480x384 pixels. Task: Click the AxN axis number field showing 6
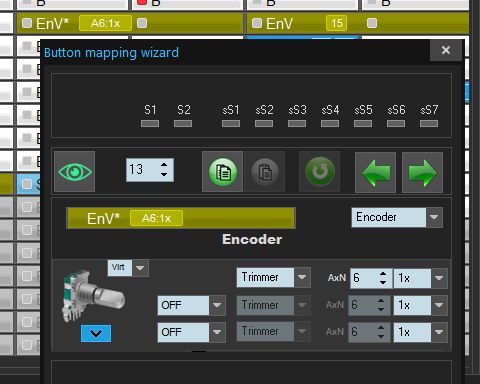(x=364, y=278)
